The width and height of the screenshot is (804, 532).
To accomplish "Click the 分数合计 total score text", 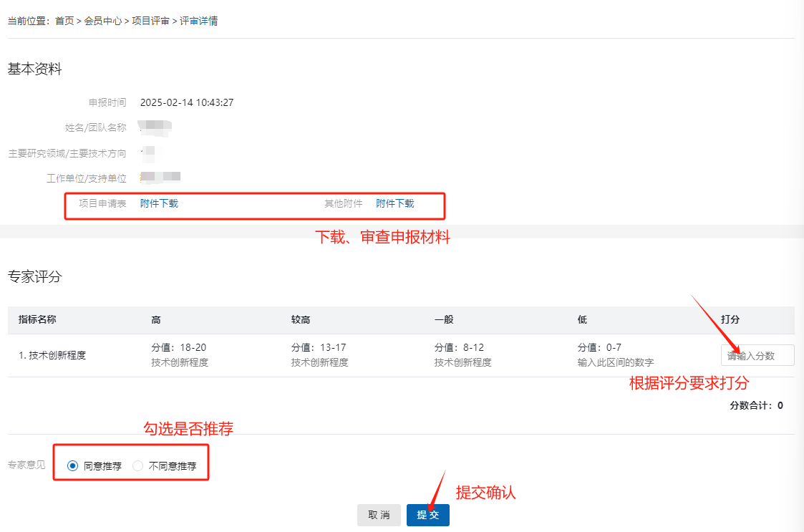I will point(756,405).
